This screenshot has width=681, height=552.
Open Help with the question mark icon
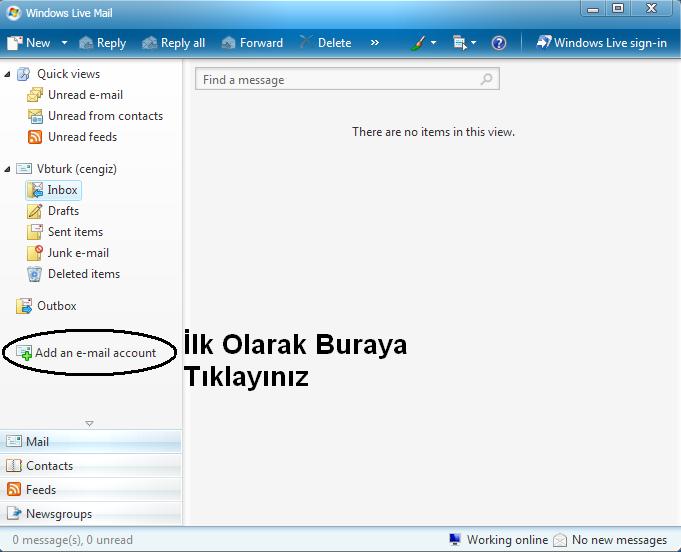point(499,43)
